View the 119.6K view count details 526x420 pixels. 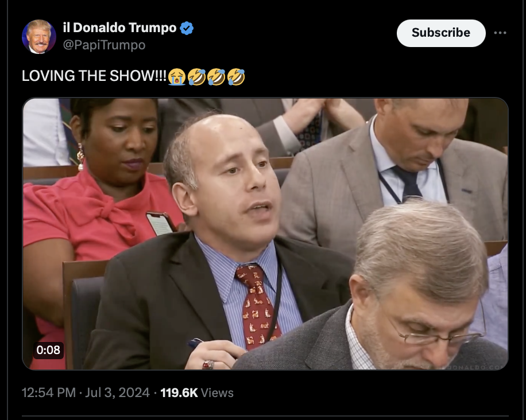click(x=179, y=392)
